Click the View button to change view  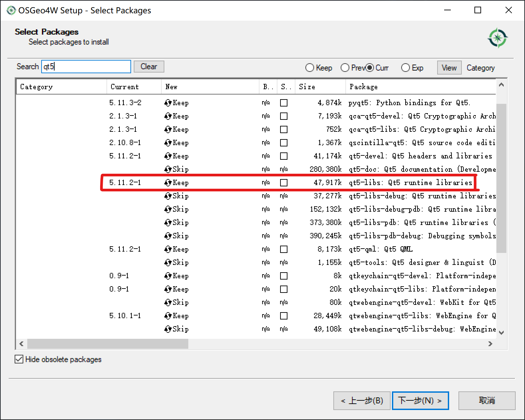click(x=449, y=68)
